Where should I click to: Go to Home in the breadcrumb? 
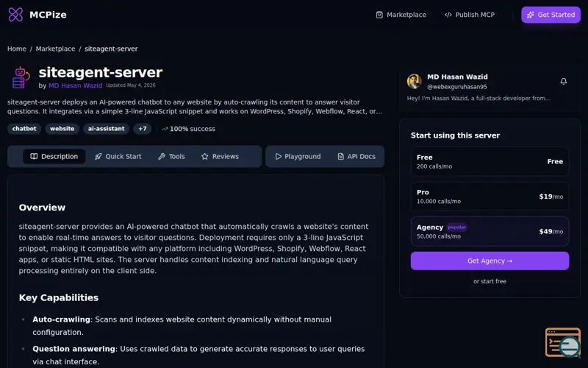coord(17,49)
